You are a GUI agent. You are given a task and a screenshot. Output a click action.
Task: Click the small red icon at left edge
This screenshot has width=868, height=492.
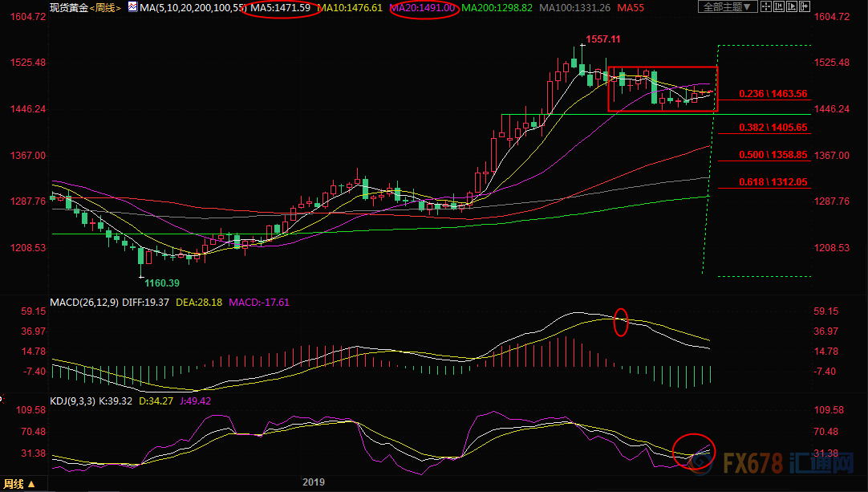coord(2,398)
